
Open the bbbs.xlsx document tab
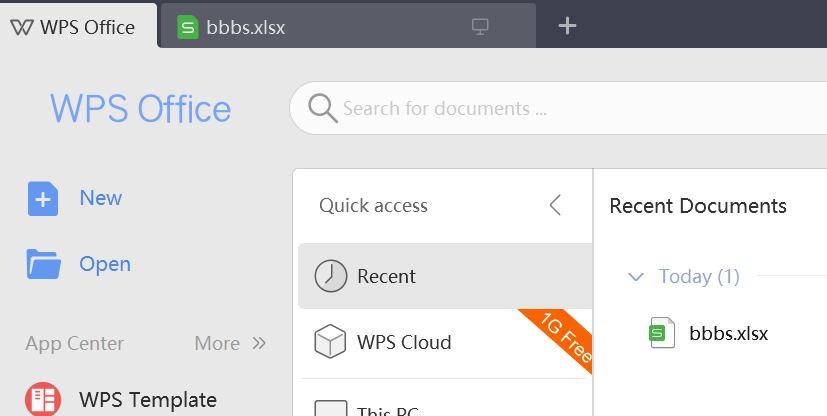(348, 26)
